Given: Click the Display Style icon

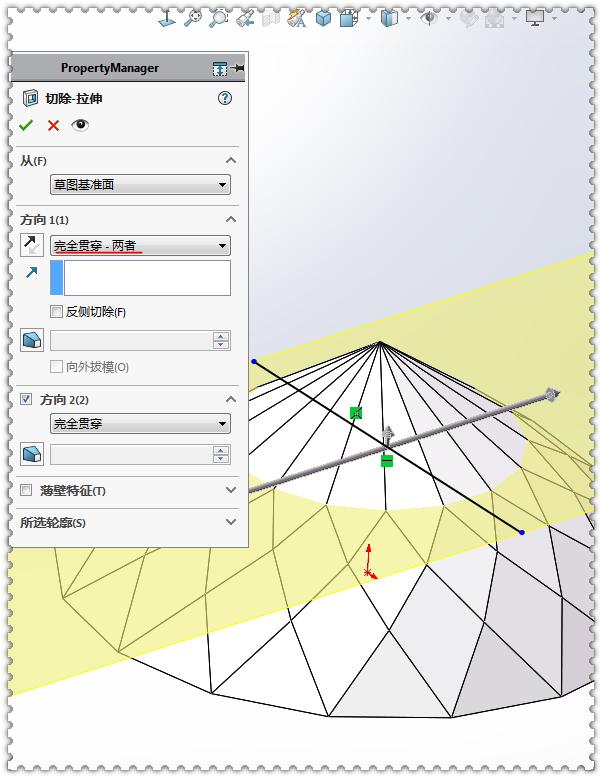Looking at the screenshot, I should [349, 19].
